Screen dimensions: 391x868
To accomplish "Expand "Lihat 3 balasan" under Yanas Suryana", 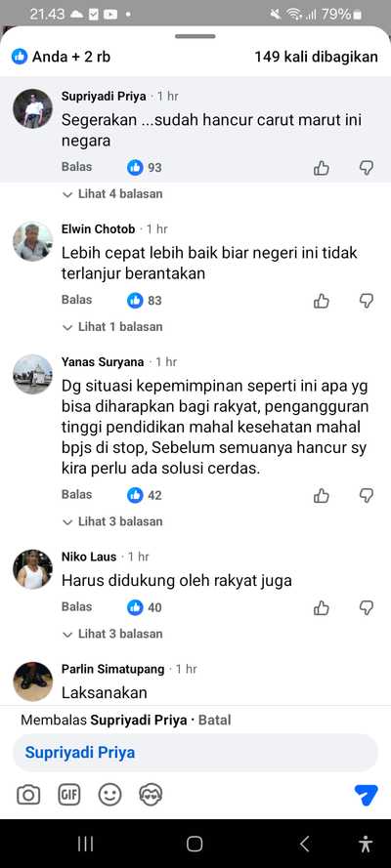I will coord(113,521).
